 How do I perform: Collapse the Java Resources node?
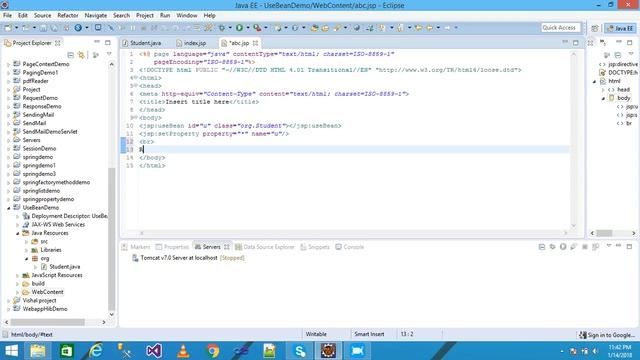click(x=18, y=233)
